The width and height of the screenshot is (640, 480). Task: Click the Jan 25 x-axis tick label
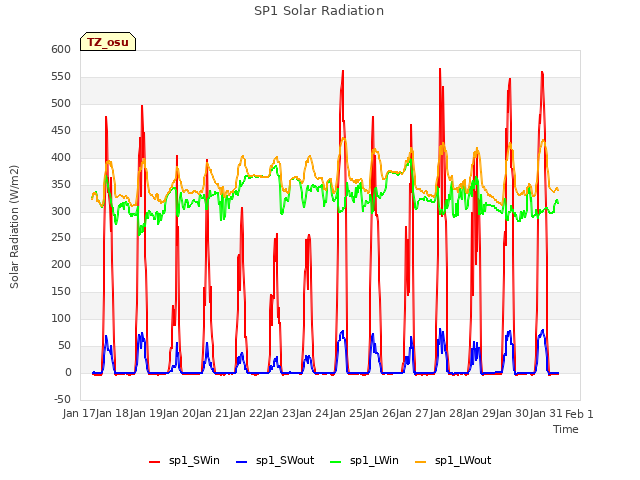tap(346, 413)
